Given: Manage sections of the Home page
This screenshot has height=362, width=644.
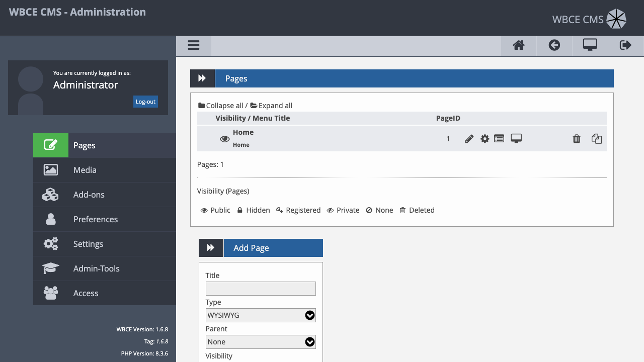Looking at the screenshot, I should coord(499,138).
